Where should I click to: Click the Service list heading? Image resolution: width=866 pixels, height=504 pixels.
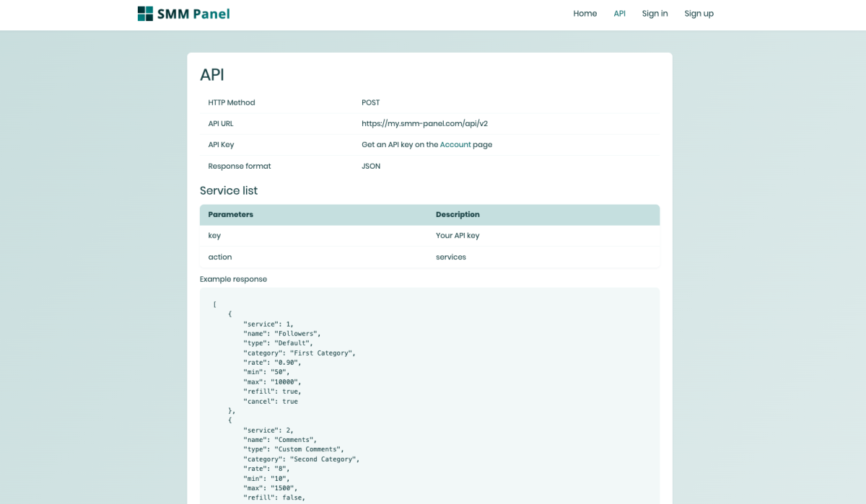point(229,191)
